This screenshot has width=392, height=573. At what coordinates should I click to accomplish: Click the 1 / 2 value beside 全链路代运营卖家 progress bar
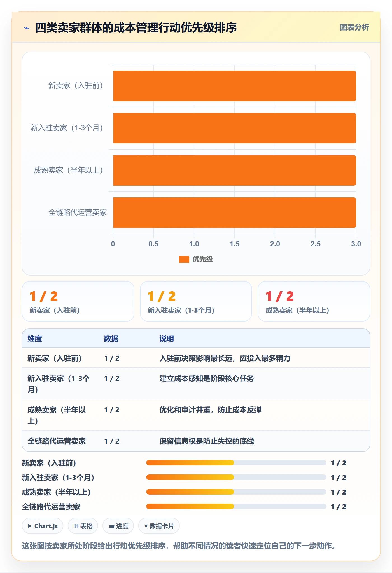339,507
